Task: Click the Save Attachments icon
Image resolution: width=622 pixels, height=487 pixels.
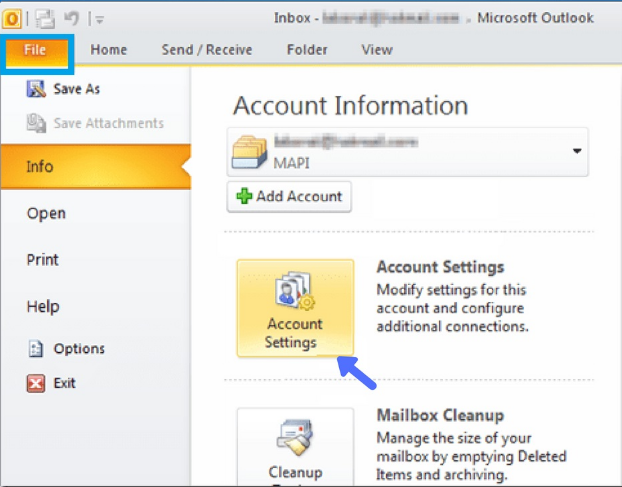Action: [36, 123]
